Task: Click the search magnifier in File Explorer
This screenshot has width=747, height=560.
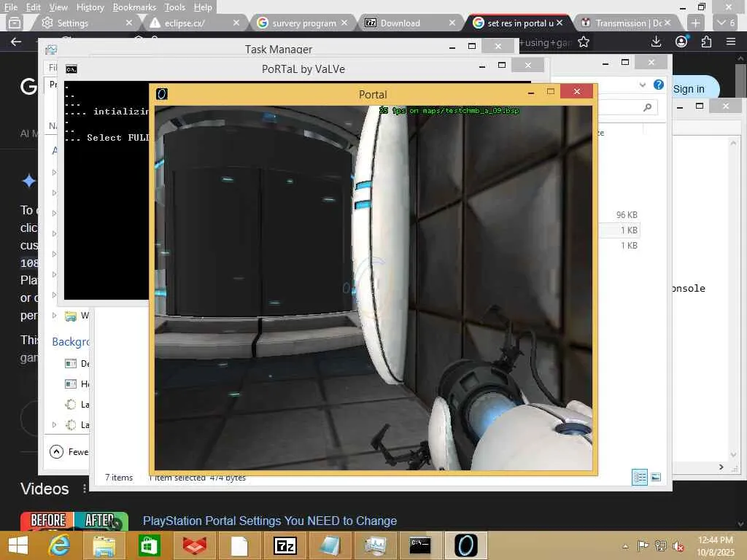Action: [647, 108]
